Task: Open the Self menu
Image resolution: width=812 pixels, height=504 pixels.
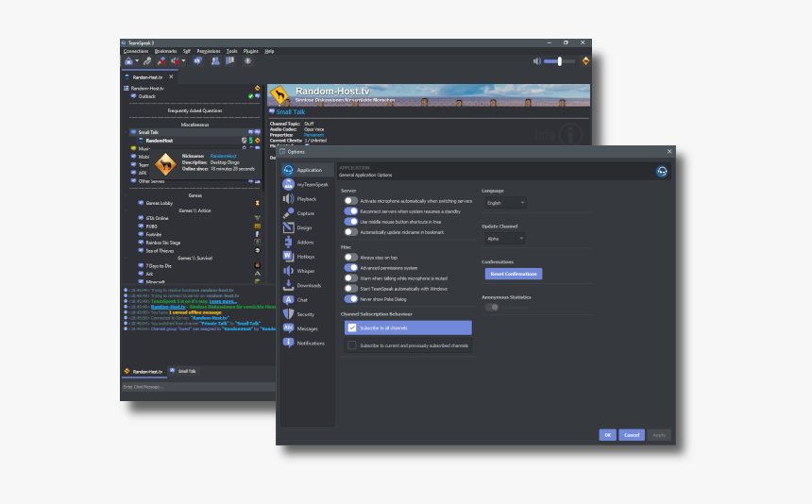Action: pyautogui.click(x=186, y=51)
